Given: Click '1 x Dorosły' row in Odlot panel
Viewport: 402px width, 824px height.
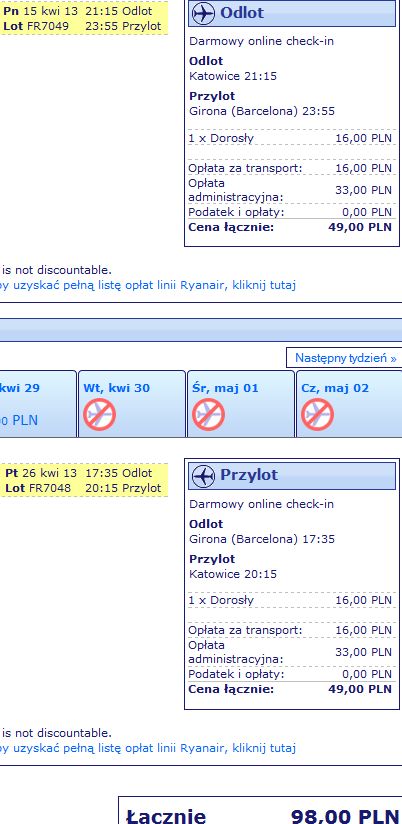Looking at the screenshot, I should (x=291, y=138).
